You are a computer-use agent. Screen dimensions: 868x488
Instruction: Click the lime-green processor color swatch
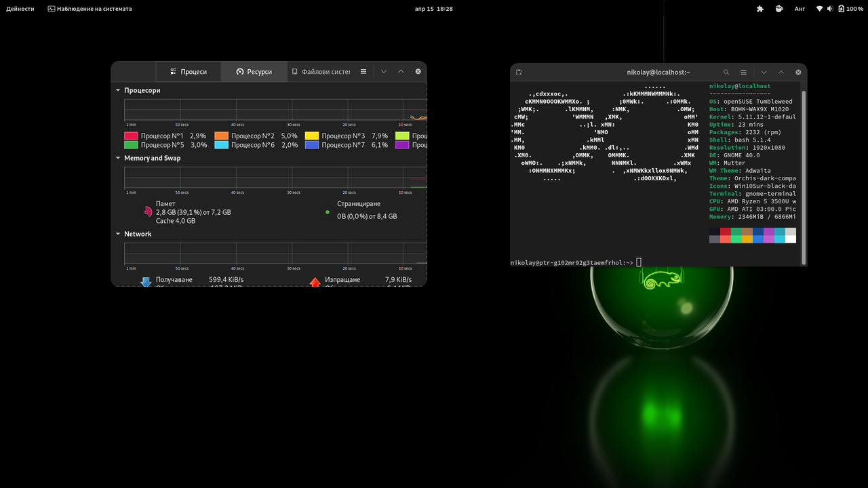point(402,136)
